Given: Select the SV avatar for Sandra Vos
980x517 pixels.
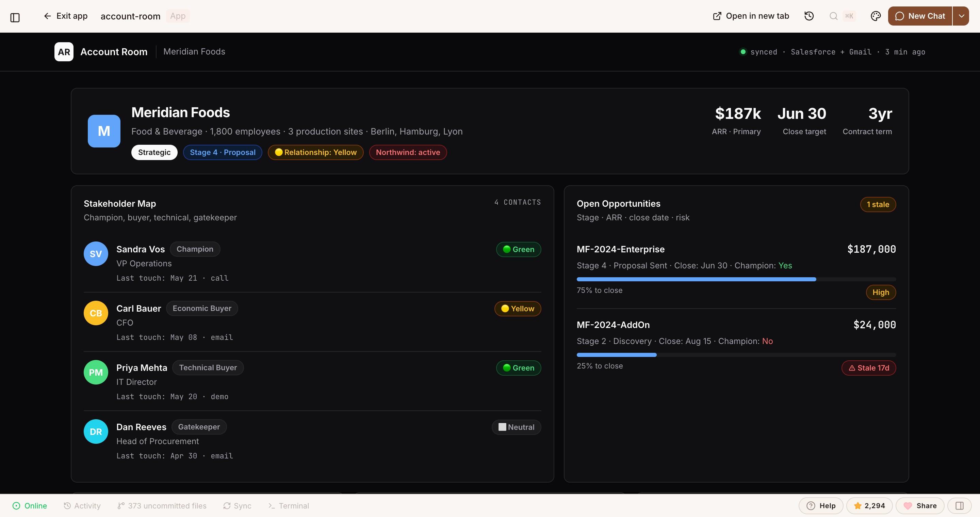Looking at the screenshot, I should [96, 254].
